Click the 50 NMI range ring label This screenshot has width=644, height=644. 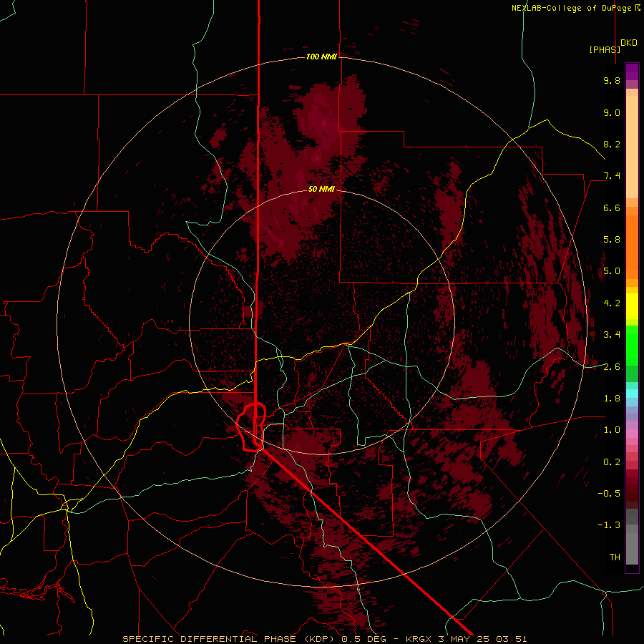pyautogui.click(x=321, y=189)
